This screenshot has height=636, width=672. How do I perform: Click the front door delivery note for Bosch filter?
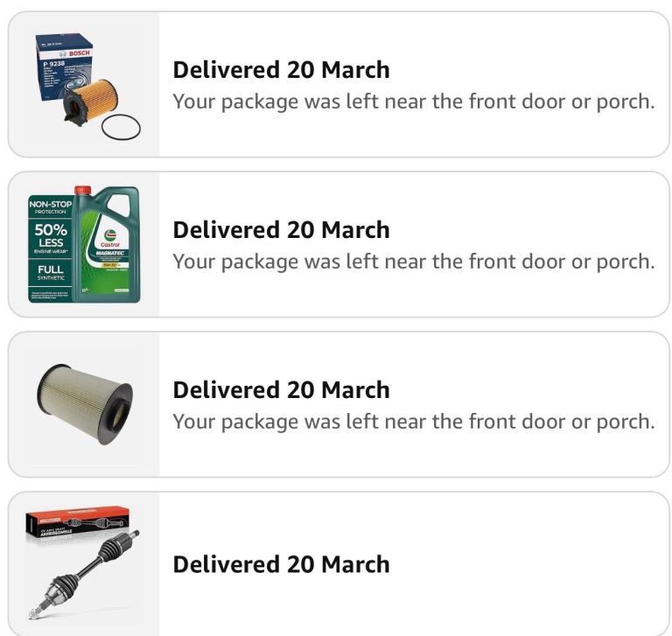413,101
